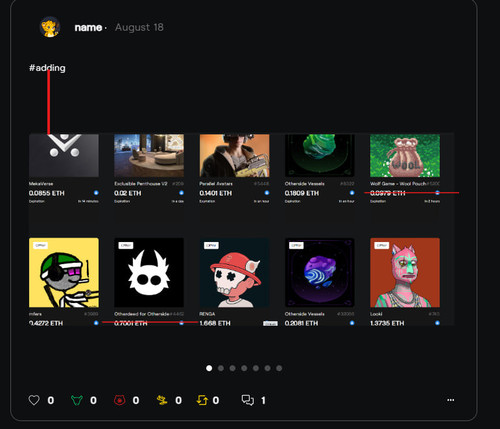
Task: Open the poster's profile avatar
Action: [50, 27]
